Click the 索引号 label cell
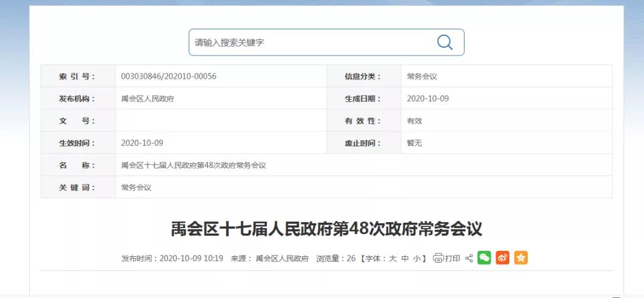This screenshot has height=298, width=644. (x=78, y=76)
